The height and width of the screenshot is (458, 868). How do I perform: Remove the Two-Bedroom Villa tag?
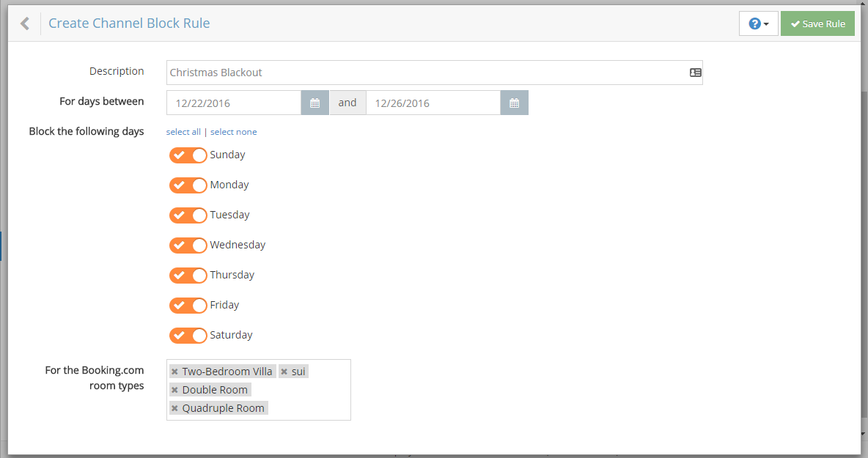(x=174, y=372)
